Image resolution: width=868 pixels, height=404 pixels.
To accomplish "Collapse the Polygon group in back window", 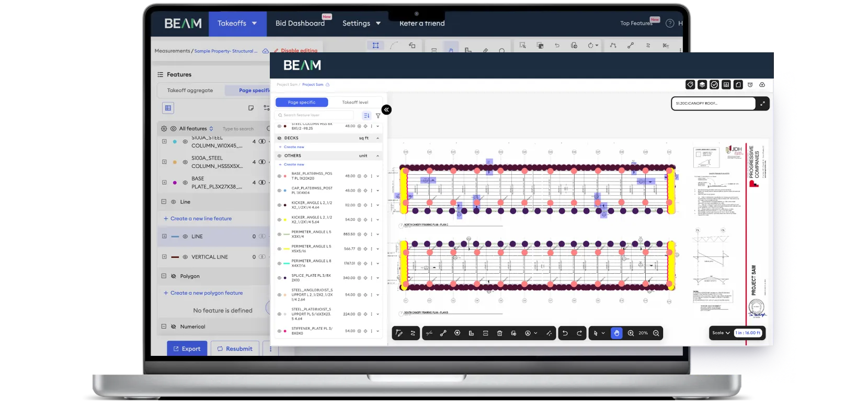I will tap(164, 276).
